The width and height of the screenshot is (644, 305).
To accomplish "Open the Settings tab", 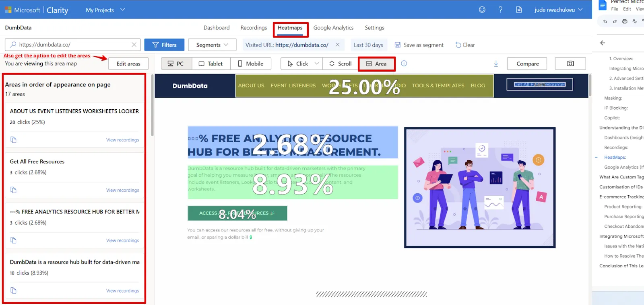I will click(374, 28).
